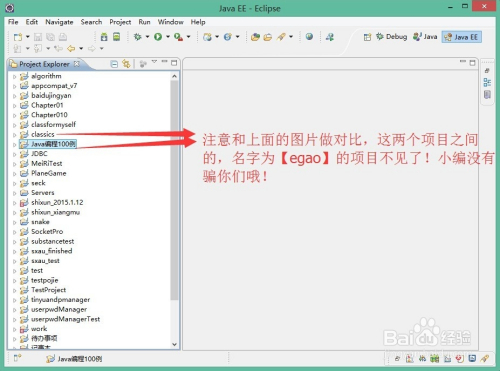Expand the JDBC project node

pyautogui.click(x=14, y=154)
